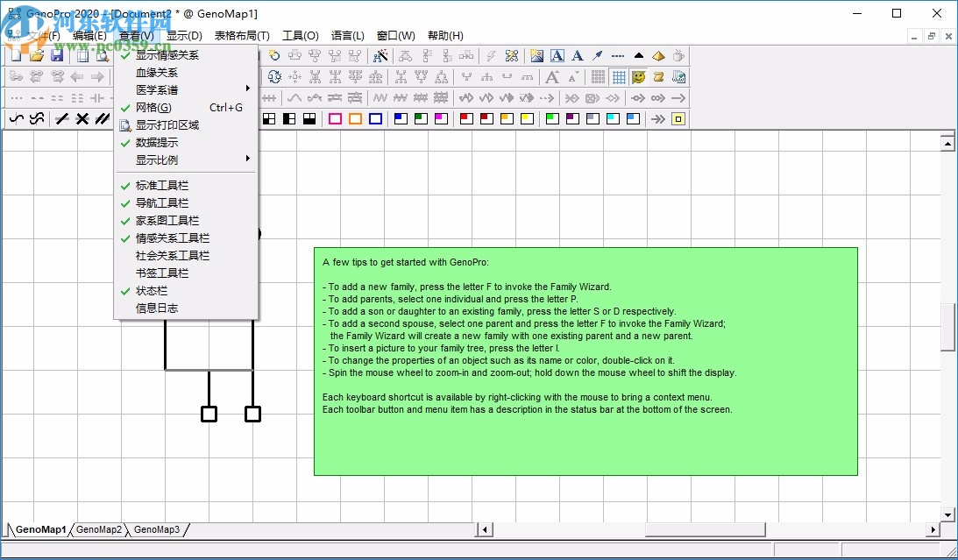Select the pink outline color swatch
Screen dimensions: 958x560
(x=334, y=118)
